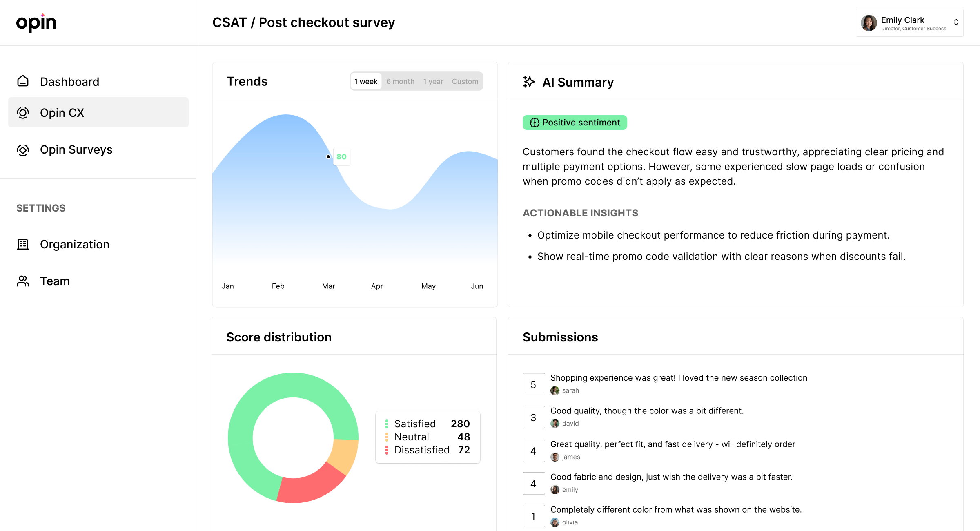The width and height of the screenshot is (980, 531).
Task: Open sarah's submission about the season collection
Action: [x=678, y=378]
